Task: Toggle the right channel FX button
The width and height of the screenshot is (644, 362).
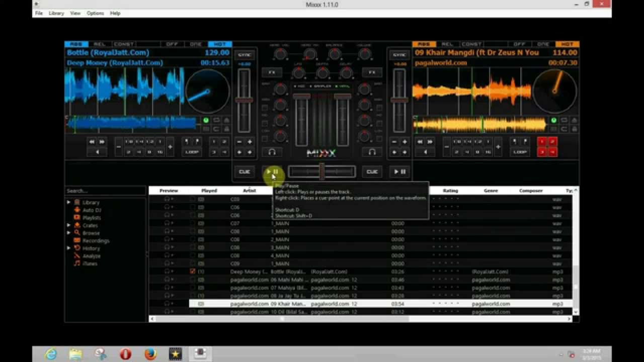Action: 372,72
